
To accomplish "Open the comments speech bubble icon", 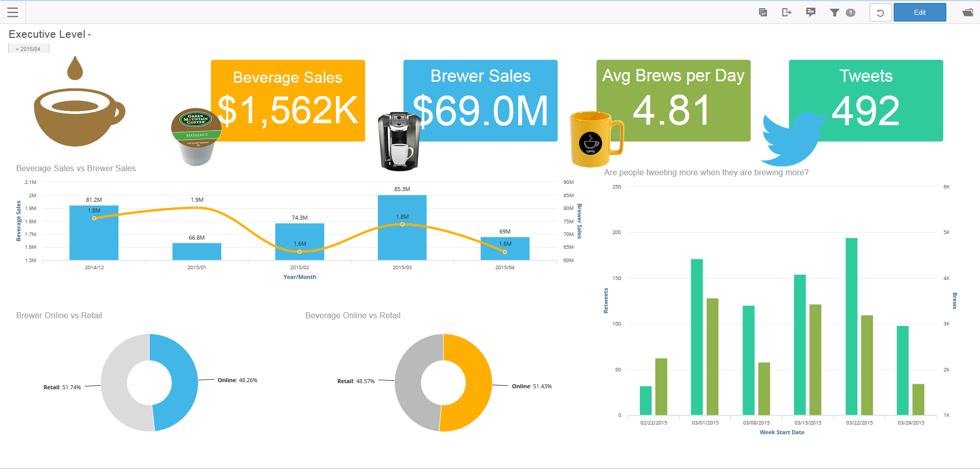I will [x=810, y=12].
